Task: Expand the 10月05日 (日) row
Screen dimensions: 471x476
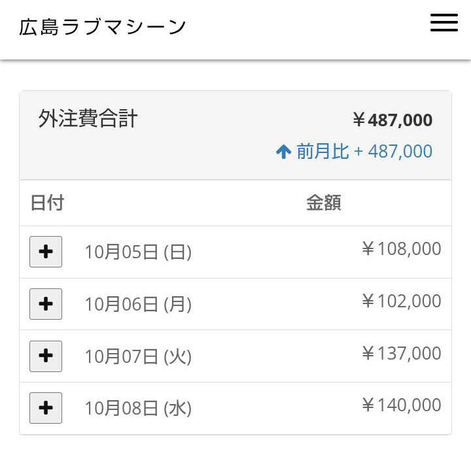Action: 46,252
